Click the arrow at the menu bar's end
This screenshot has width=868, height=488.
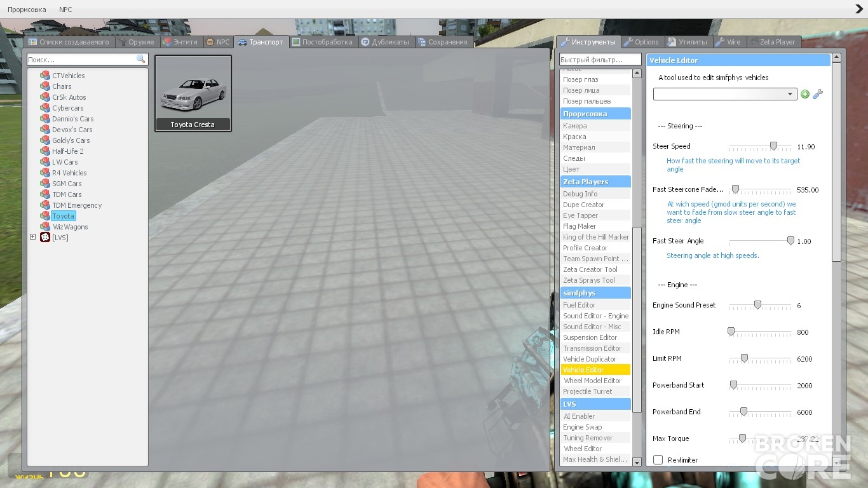(859, 10)
